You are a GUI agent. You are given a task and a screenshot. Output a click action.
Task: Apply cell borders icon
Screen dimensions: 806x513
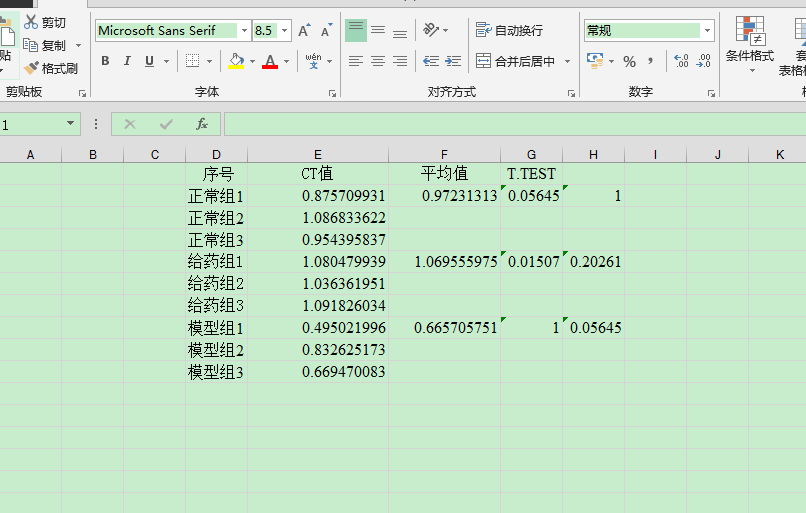pyautogui.click(x=192, y=61)
